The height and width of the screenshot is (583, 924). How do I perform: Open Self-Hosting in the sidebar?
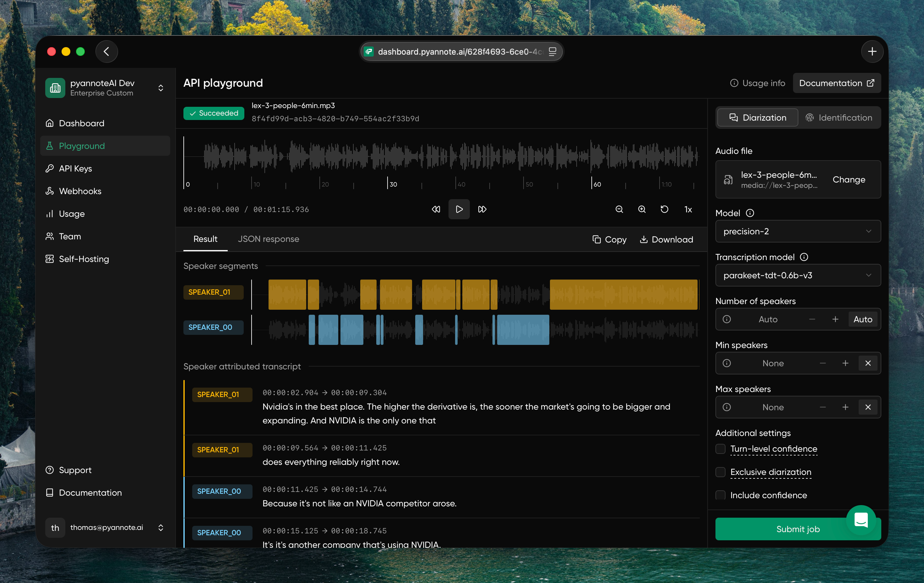84,259
